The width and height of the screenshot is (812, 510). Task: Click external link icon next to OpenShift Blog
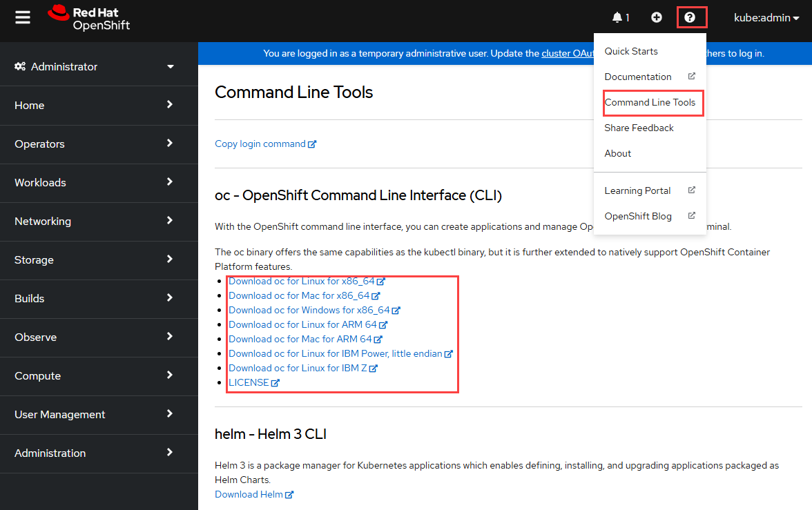point(692,215)
